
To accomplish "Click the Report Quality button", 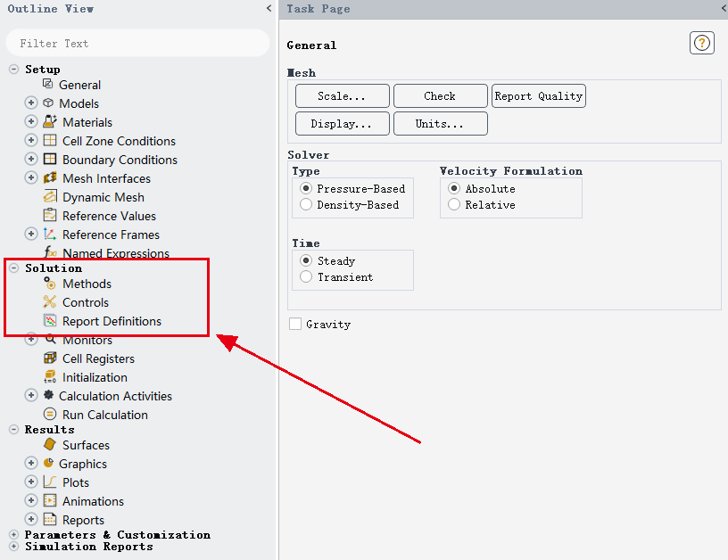I will pos(538,96).
